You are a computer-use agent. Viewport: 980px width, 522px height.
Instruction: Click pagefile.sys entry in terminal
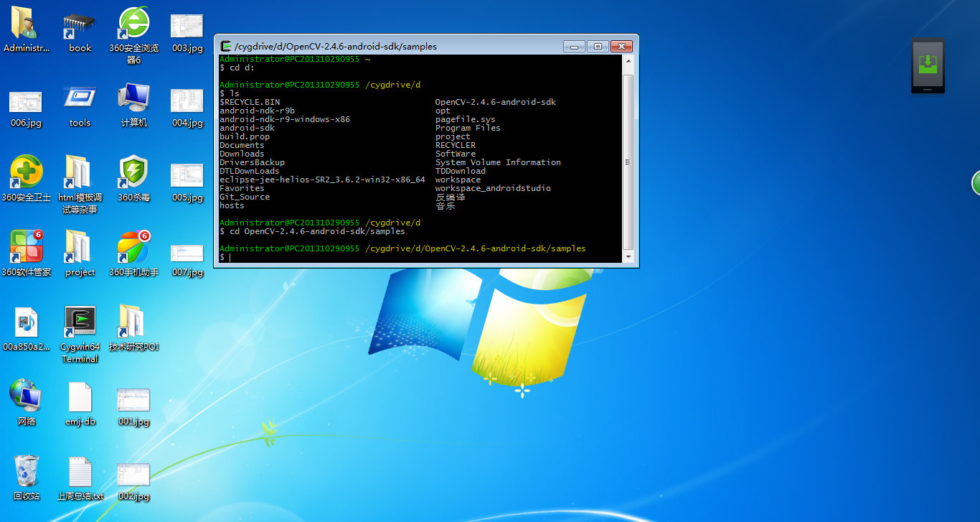tap(466, 119)
